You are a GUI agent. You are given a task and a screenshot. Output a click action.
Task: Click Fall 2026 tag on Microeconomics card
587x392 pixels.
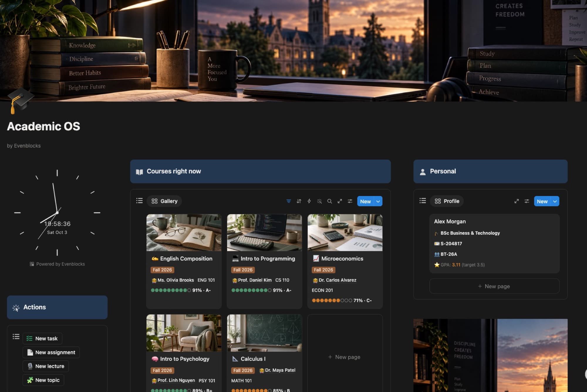coord(323,270)
